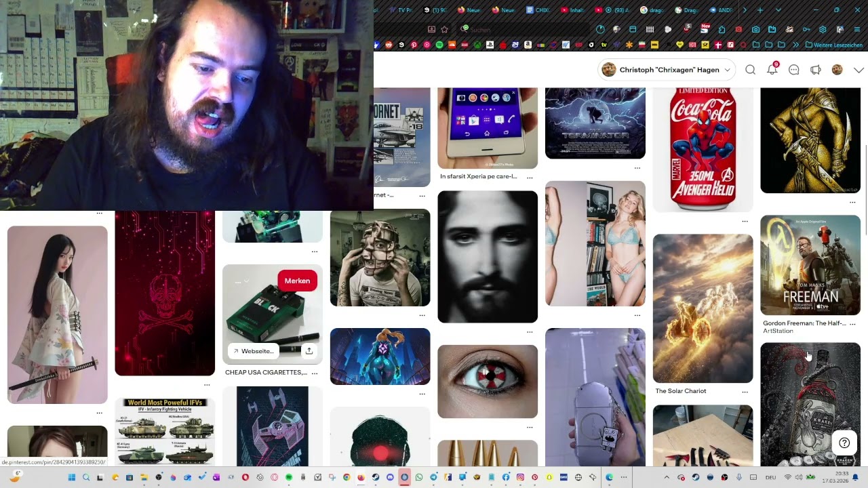The height and width of the screenshot is (488, 868).
Task: Open Reddit bookmark in bookmarks bar
Action: [389, 45]
